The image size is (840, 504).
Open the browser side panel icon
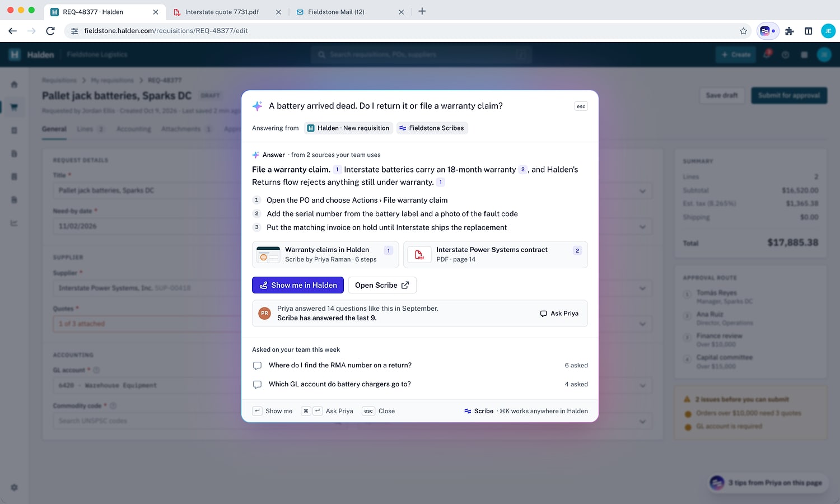tap(808, 31)
